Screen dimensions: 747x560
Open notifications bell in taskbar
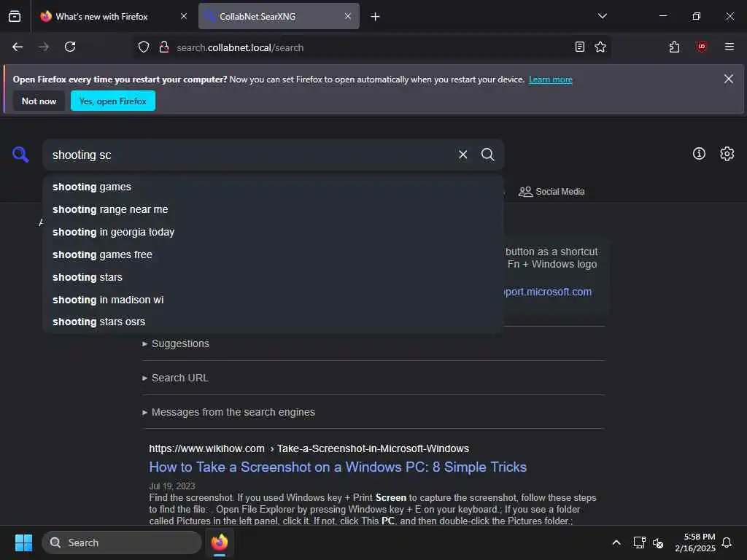point(727,542)
